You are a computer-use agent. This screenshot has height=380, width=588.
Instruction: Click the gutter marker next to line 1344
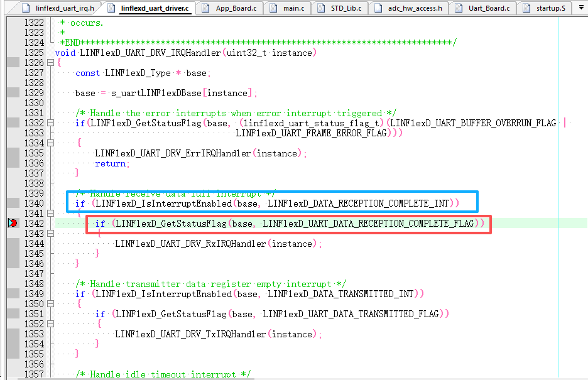13,242
